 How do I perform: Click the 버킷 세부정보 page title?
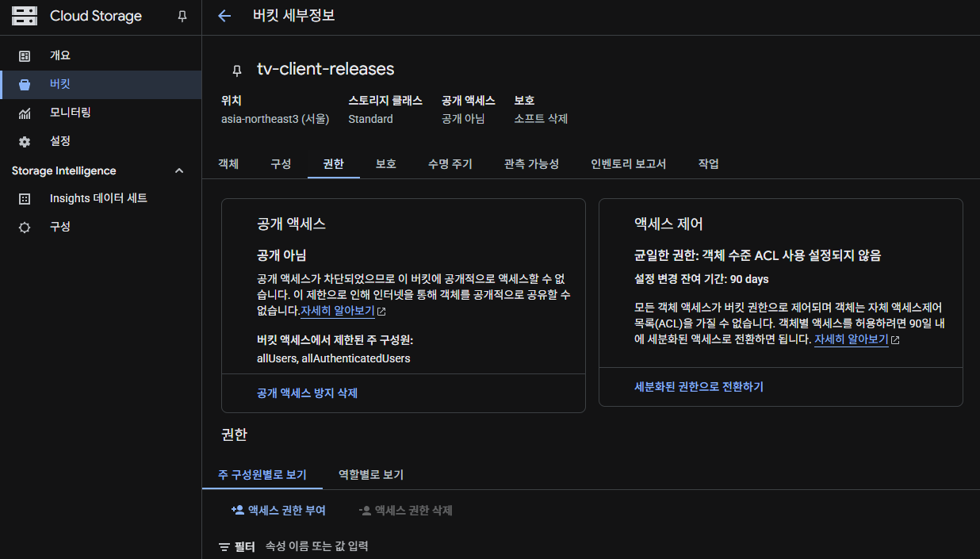tap(293, 16)
